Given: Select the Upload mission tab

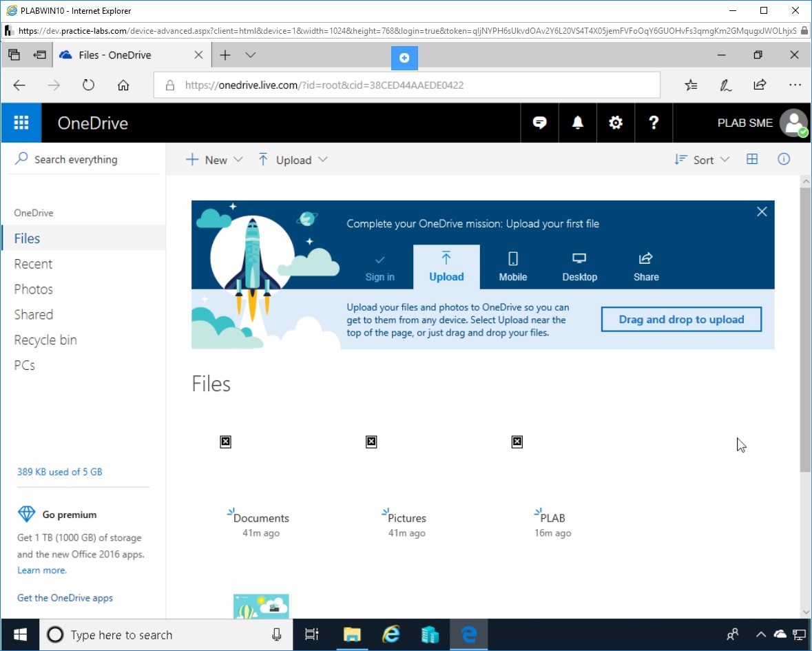Looking at the screenshot, I should [x=446, y=267].
